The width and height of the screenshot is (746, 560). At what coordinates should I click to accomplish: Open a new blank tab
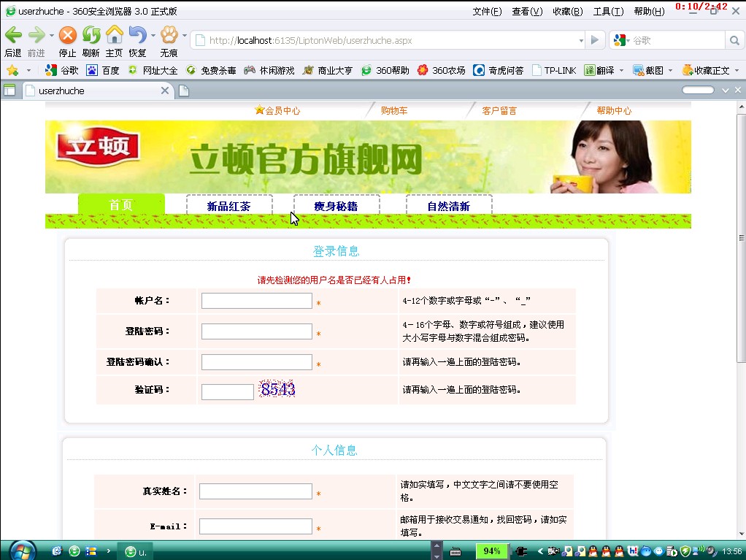tap(184, 91)
